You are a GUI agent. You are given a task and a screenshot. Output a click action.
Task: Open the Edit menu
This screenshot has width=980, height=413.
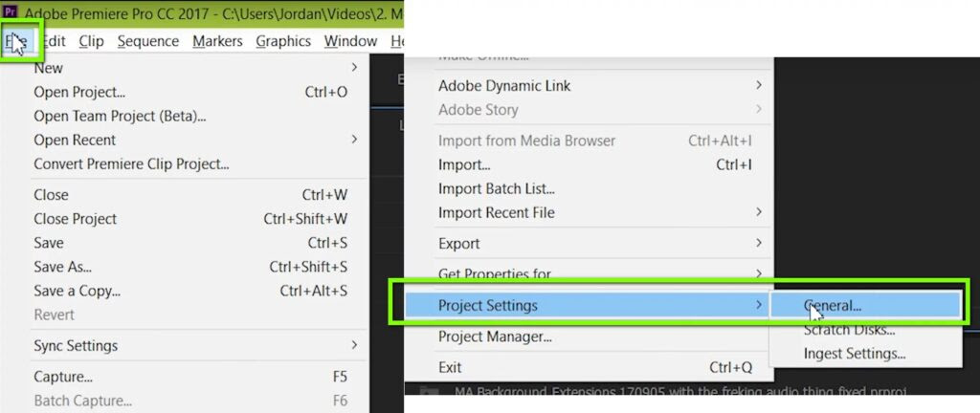tap(54, 41)
